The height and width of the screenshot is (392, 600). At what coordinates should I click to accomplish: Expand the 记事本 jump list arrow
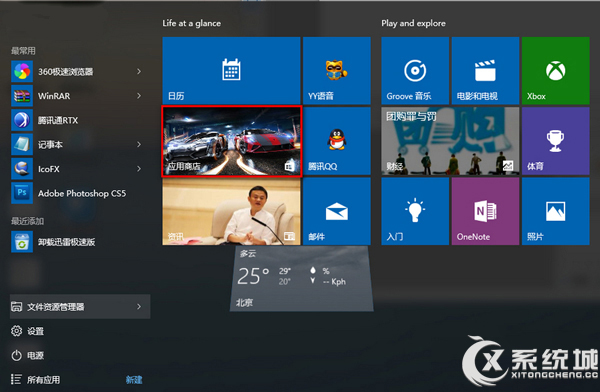pos(139,144)
